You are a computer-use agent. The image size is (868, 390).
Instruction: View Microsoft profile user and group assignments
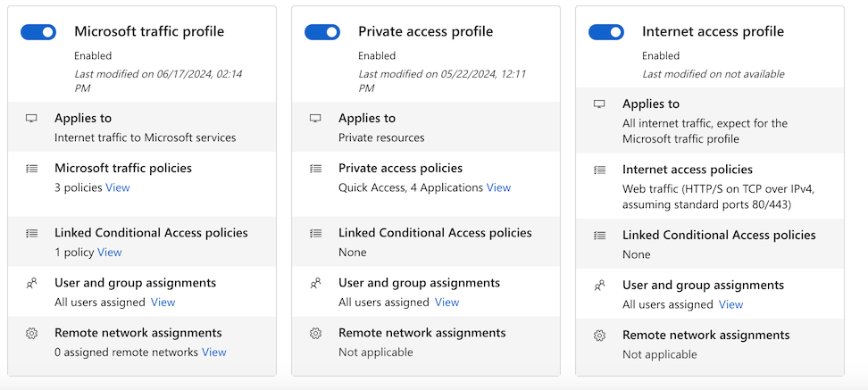click(163, 303)
